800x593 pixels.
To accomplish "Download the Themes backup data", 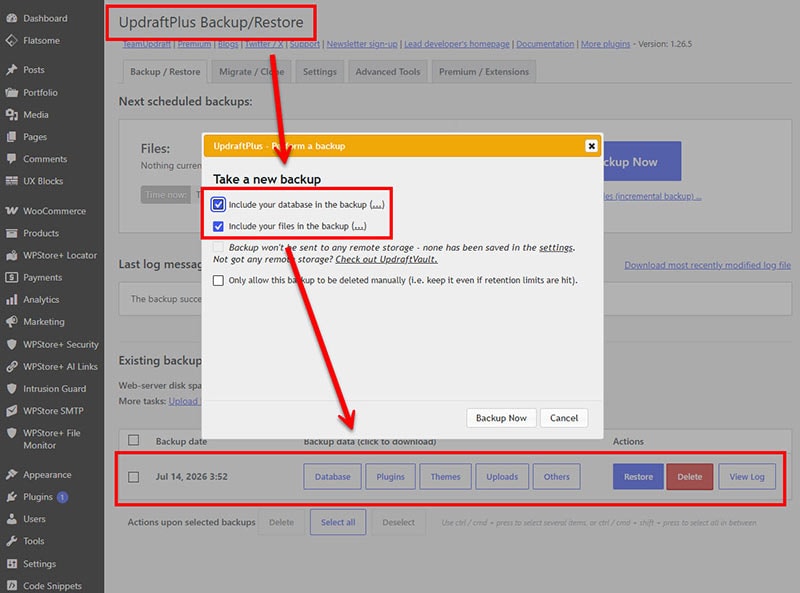I will click(x=445, y=477).
